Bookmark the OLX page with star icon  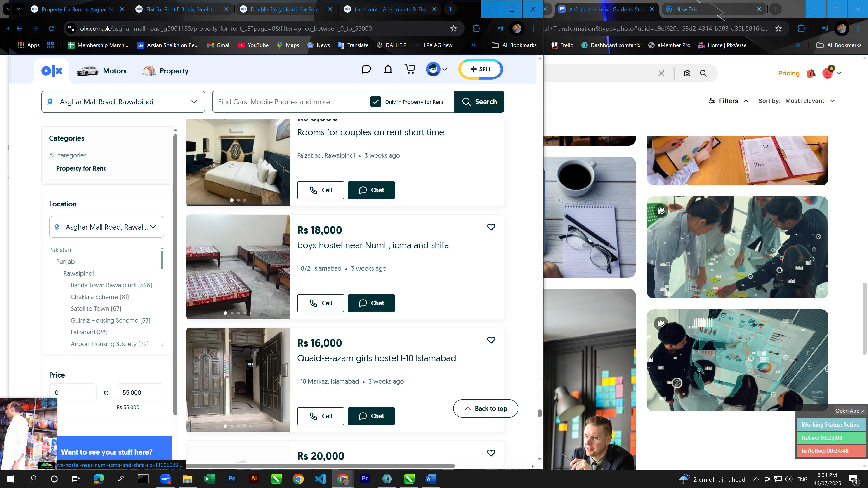[453, 29]
